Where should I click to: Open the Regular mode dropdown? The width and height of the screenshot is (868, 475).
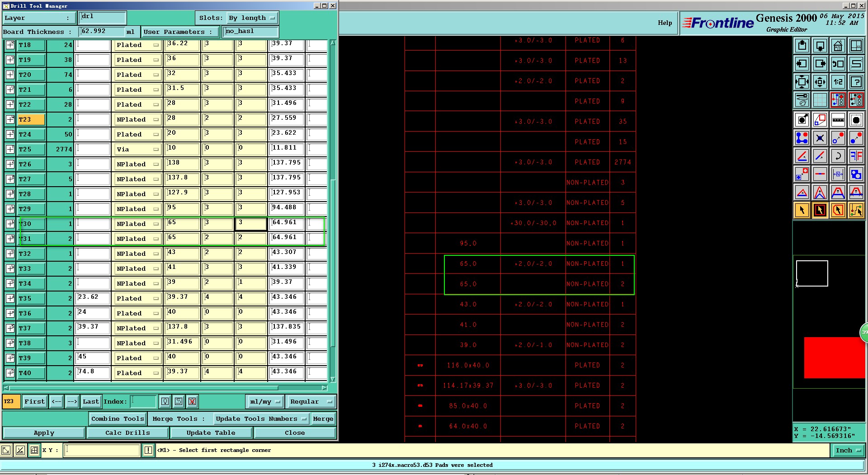(x=311, y=401)
